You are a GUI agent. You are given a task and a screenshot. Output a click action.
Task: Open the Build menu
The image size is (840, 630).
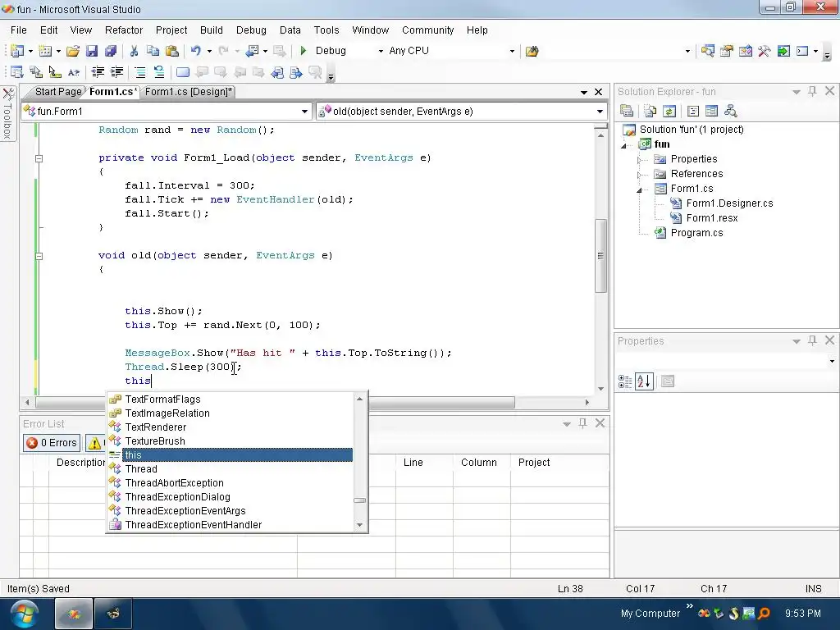212,30
